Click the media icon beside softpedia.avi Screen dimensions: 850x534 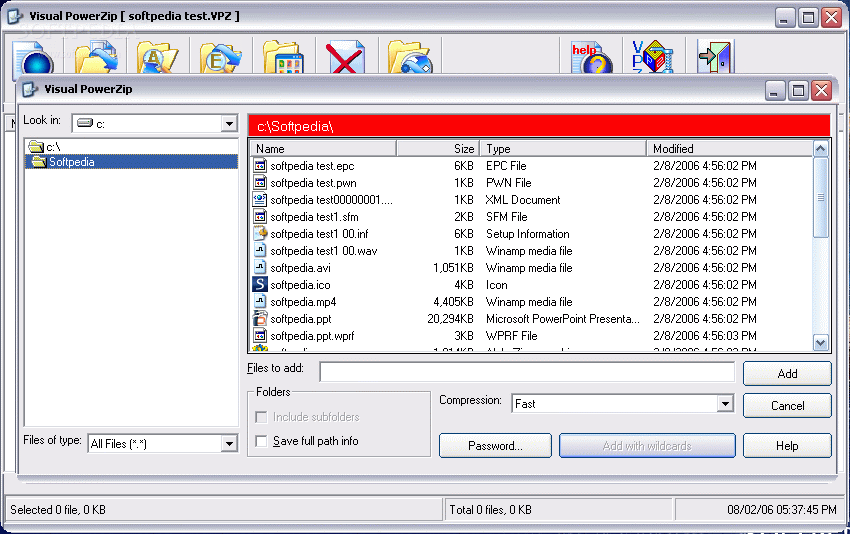tap(260, 267)
